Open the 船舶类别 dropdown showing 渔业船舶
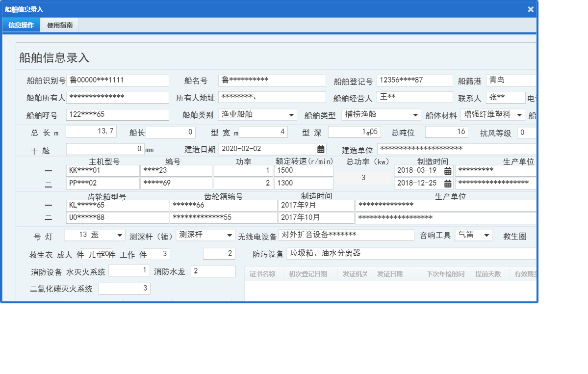Screen dimensions: 588x374 (x=292, y=114)
